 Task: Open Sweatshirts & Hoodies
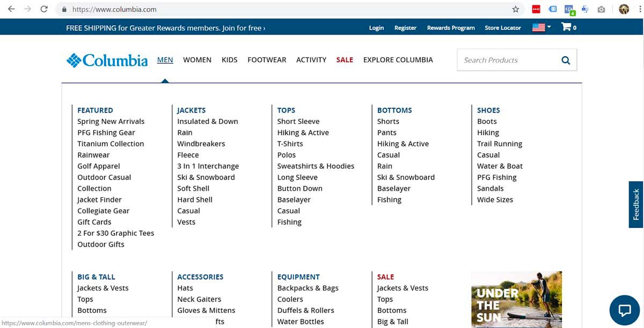(x=316, y=166)
